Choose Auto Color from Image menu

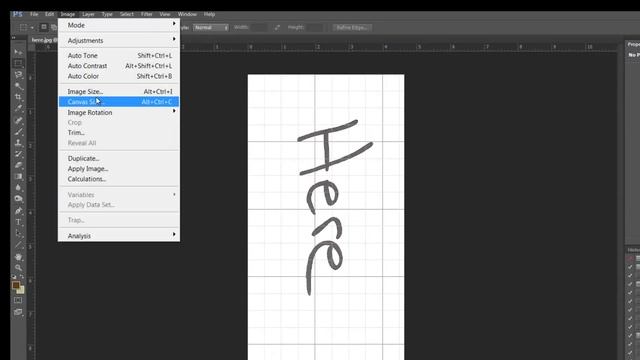click(x=119, y=76)
